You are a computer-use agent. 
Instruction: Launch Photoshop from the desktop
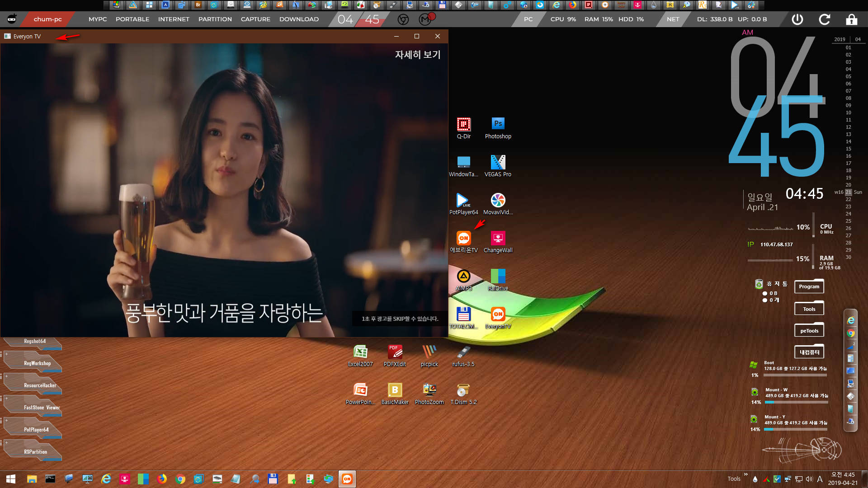[498, 128]
